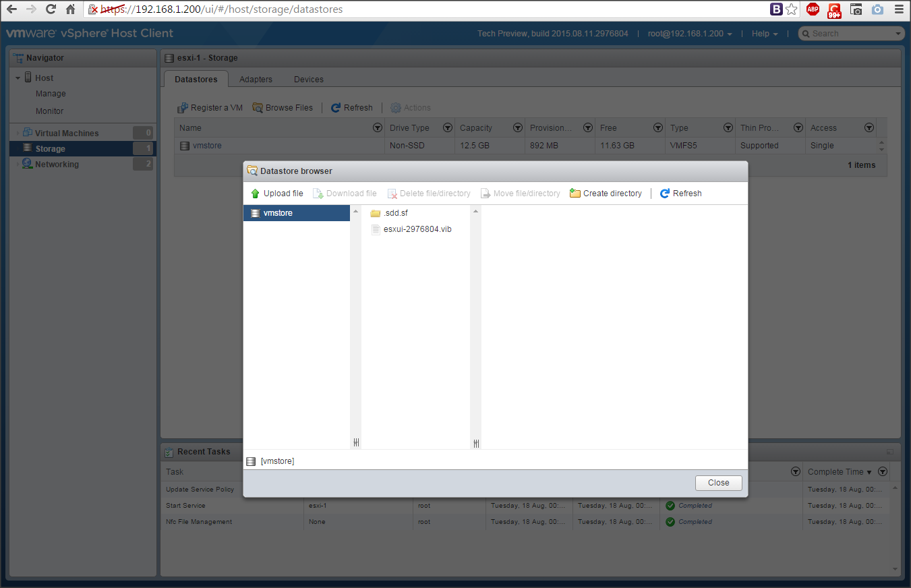Viewport: 911px width, 588px height.
Task: Collapse the Host tree node
Action: click(18, 78)
